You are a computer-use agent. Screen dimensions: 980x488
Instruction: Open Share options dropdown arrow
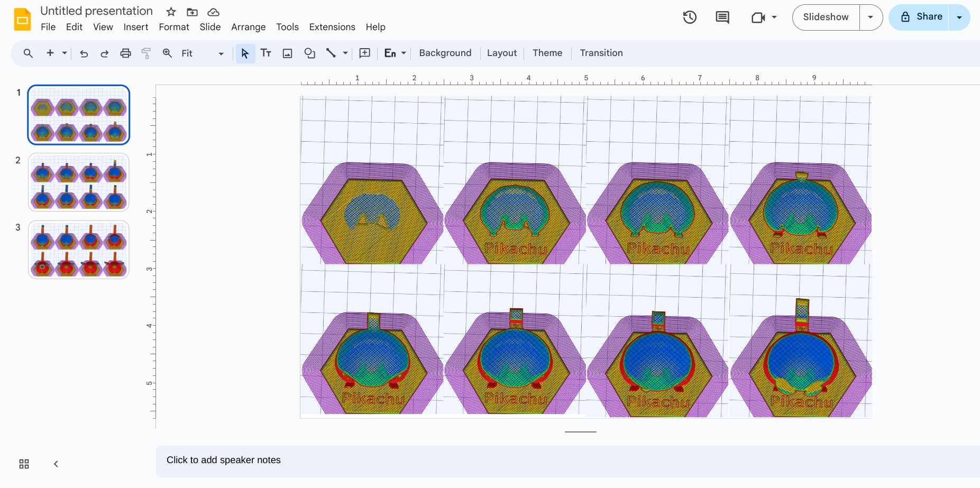coord(959,17)
